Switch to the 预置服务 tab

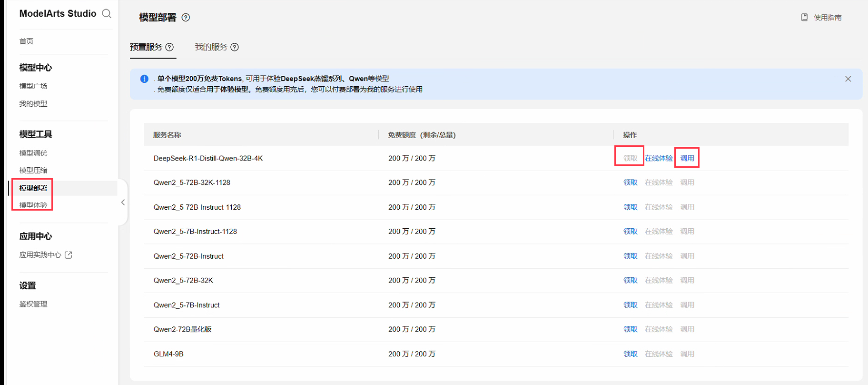[146, 47]
